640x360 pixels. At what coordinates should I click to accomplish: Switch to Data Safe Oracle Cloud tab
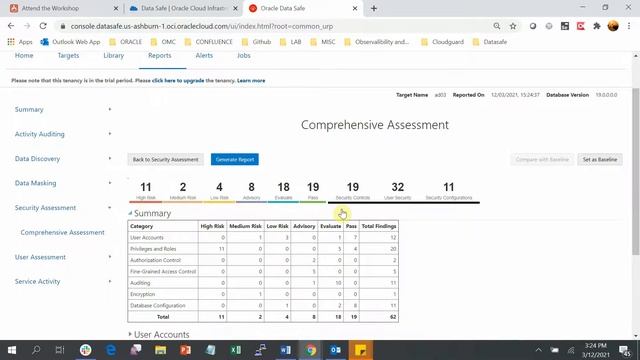tap(184, 8)
